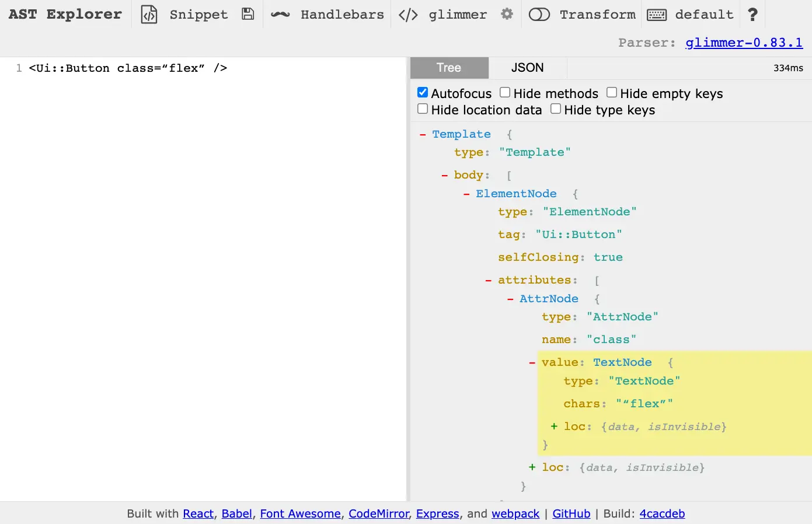The image size is (812, 524).
Task: Select the Template tree node label
Action: (x=461, y=134)
